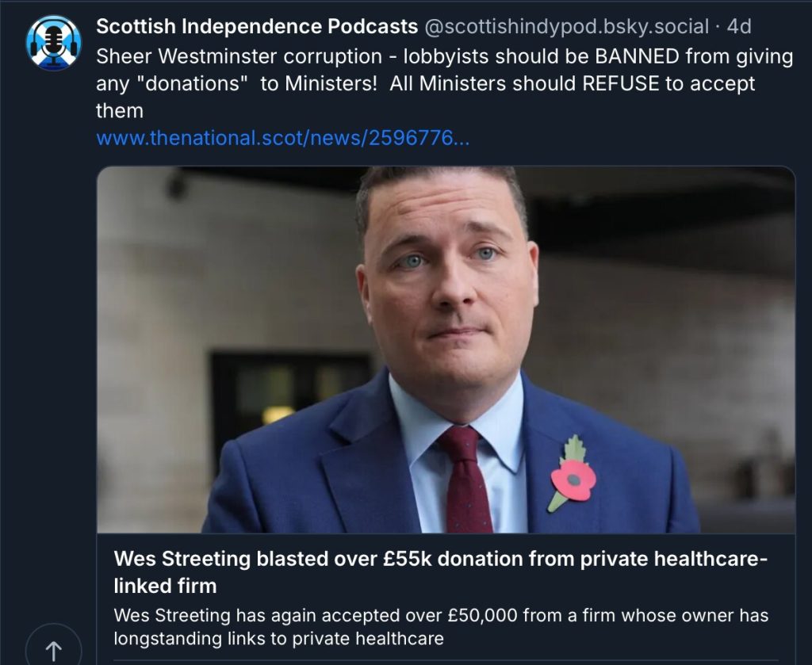The height and width of the screenshot is (665, 812).
Task: Click the 4d post timestamp
Action: tap(739, 26)
